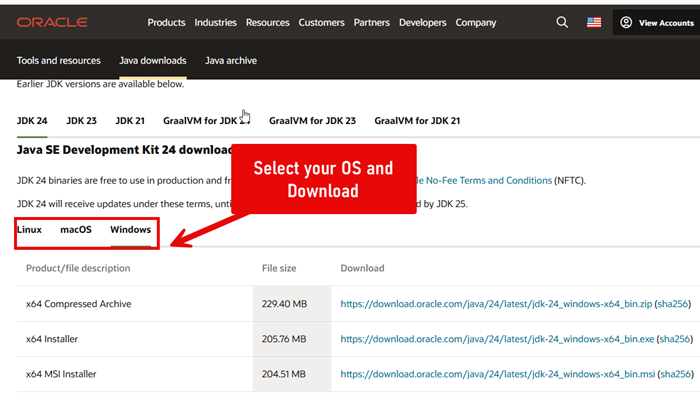Switch to the JDK 23 tab
The image size is (700, 406).
[x=81, y=121]
